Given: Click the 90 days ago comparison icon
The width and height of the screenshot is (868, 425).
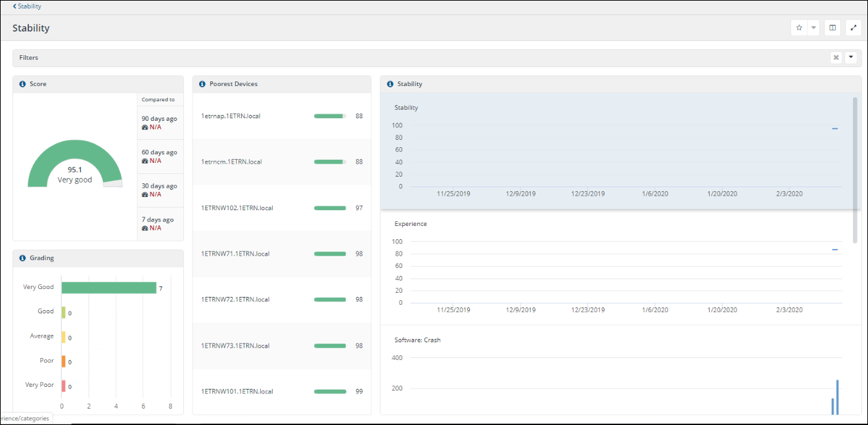Looking at the screenshot, I should [145, 127].
